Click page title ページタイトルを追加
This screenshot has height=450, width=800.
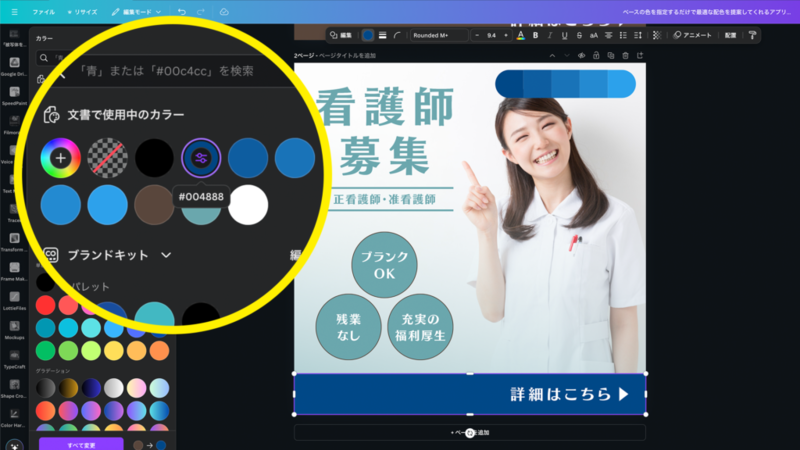348,56
